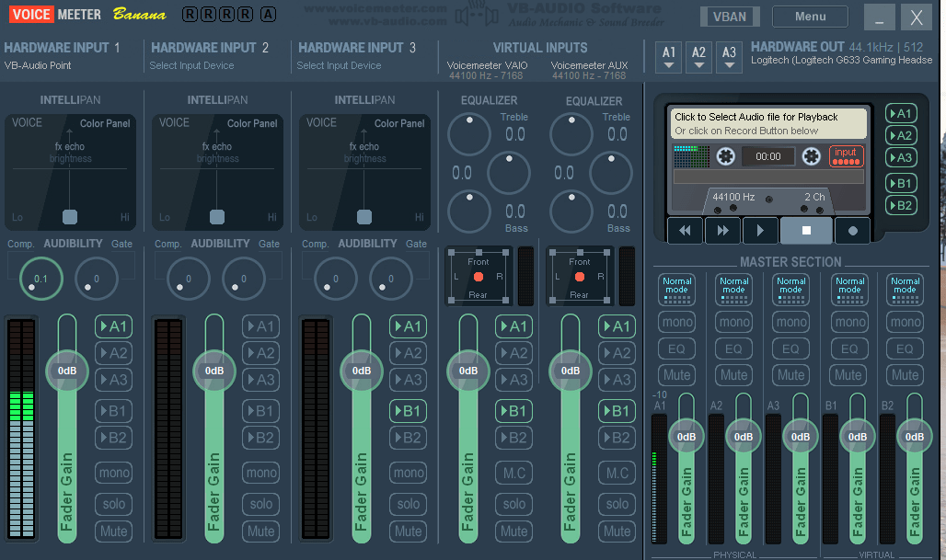Route cassette playback to A1

[x=901, y=113]
